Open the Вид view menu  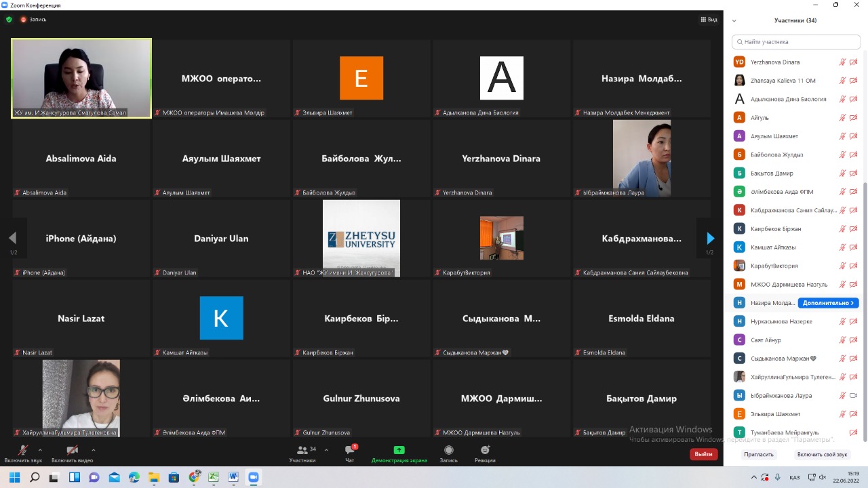(x=709, y=20)
